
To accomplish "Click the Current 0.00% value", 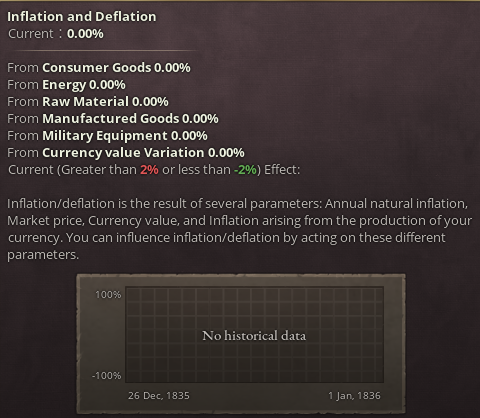I will (85, 34).
